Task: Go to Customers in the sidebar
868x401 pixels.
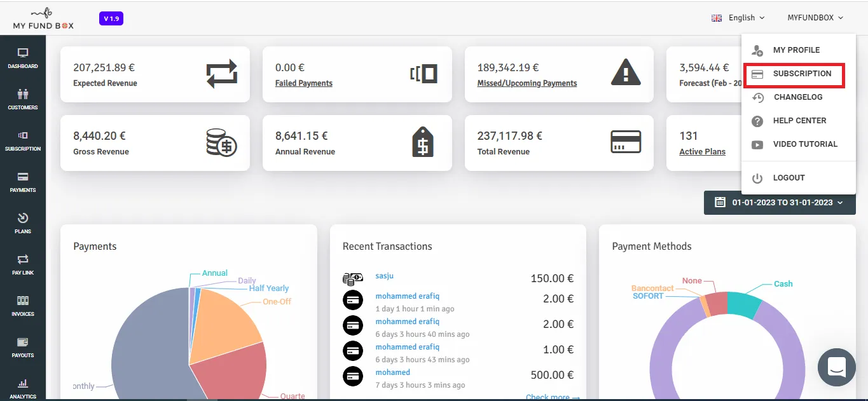Action: pyautogui.click(x=23, y=99)
